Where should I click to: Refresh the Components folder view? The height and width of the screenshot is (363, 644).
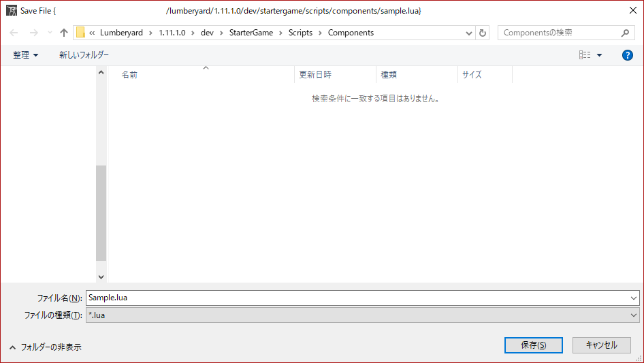483,33
